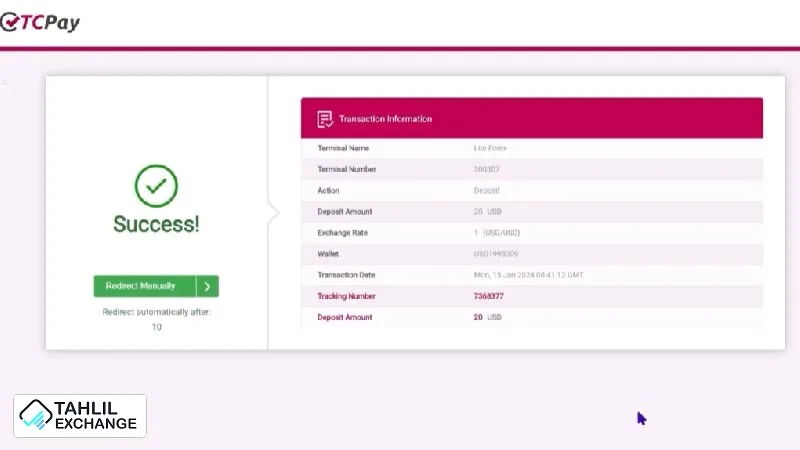Click the Transaction Information document icon

(x=325, y=119)
